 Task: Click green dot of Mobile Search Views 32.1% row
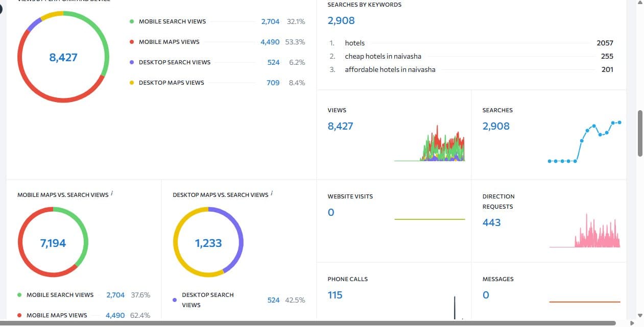tap(132, 21)
